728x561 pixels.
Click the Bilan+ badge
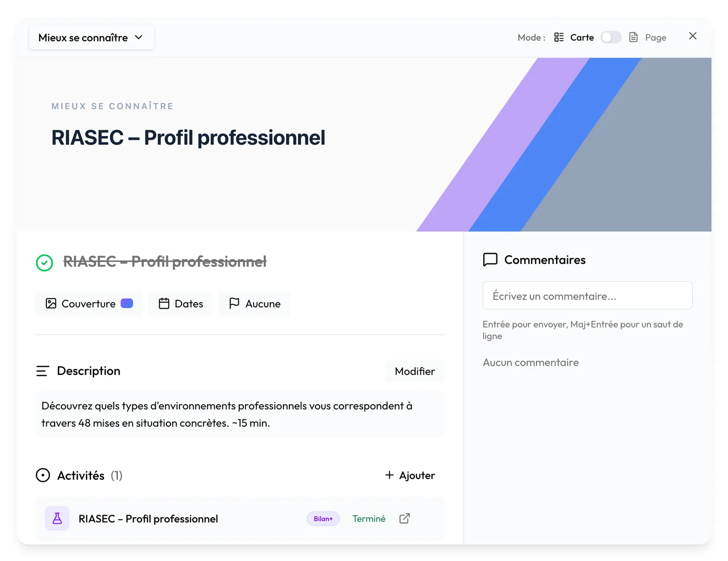click(323, 519)
